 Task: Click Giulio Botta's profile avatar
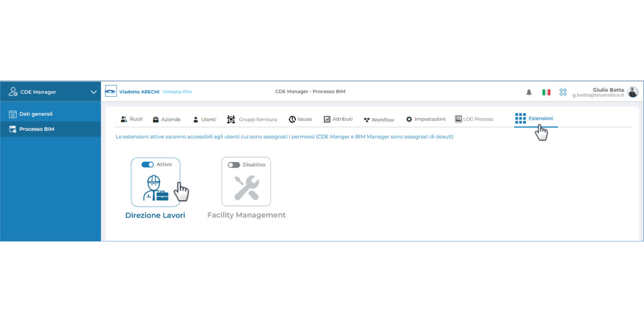tap(633, 92)
